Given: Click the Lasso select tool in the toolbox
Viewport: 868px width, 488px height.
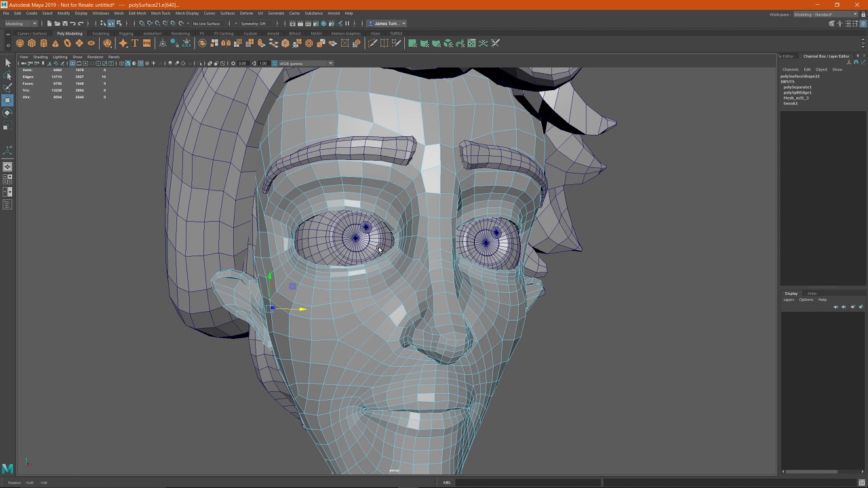Looking at the screenshot, I should [7, 75].
